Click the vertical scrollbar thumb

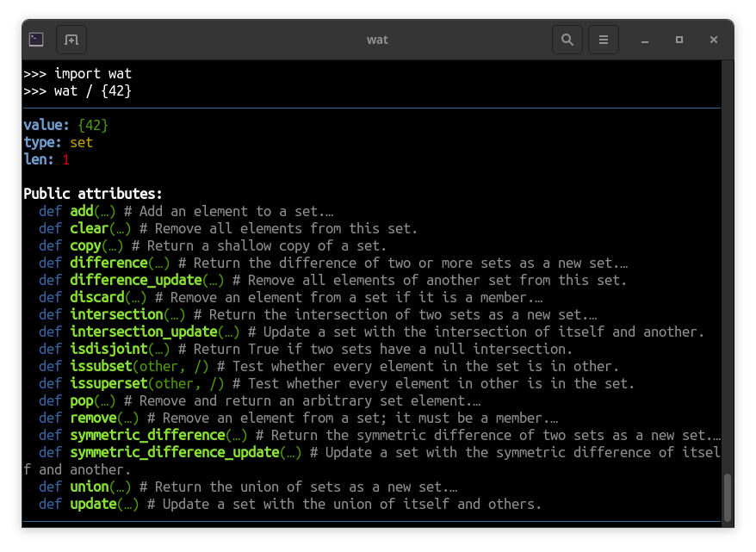tap(727, 498)
